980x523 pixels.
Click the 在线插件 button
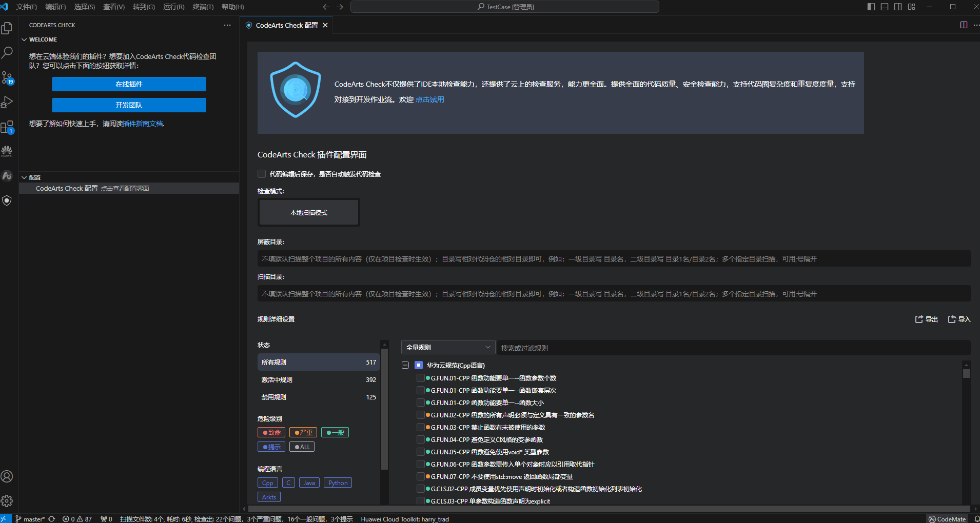pos(129,84)
